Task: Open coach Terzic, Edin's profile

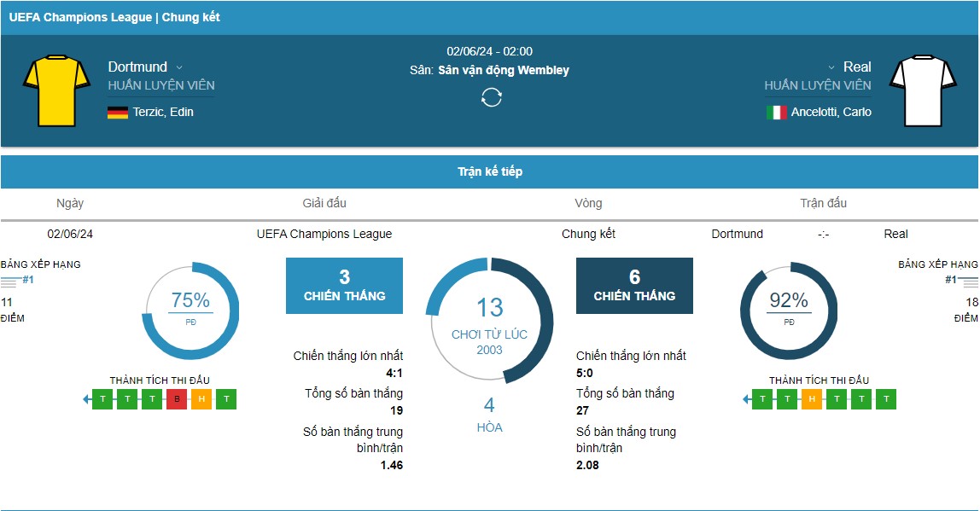Action: [163, 112]
